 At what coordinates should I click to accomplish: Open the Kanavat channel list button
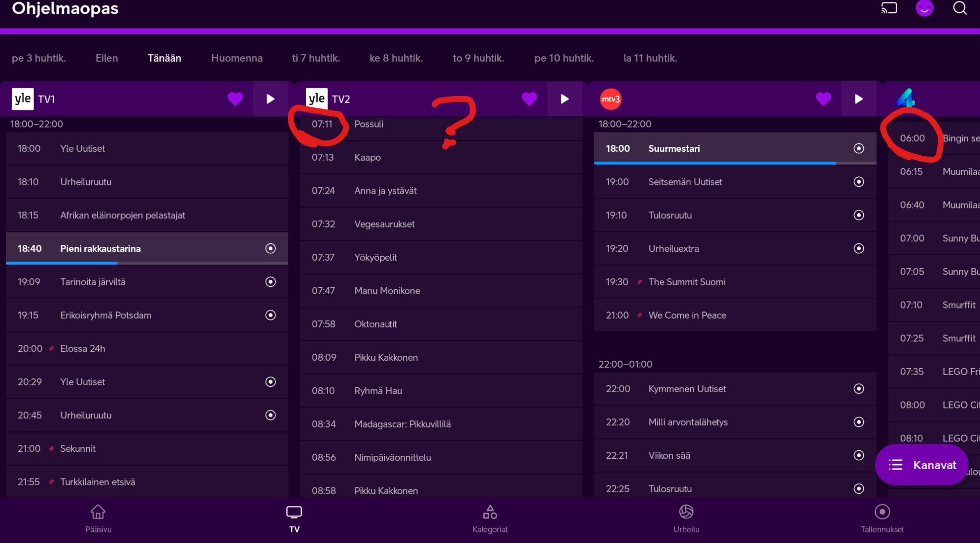click(922, 465)
